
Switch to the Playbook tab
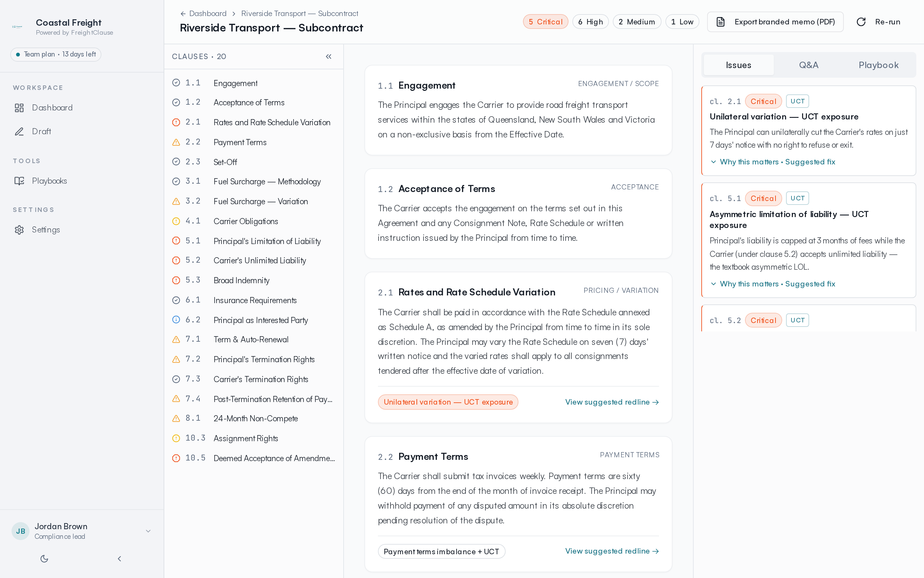[x=878, y=65]
